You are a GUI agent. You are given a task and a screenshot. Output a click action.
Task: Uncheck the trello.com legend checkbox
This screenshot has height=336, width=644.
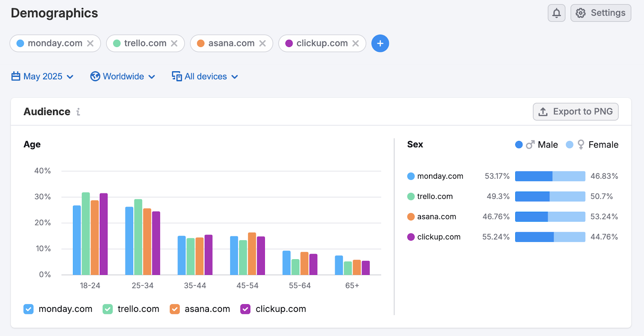[x=107, y=309]
